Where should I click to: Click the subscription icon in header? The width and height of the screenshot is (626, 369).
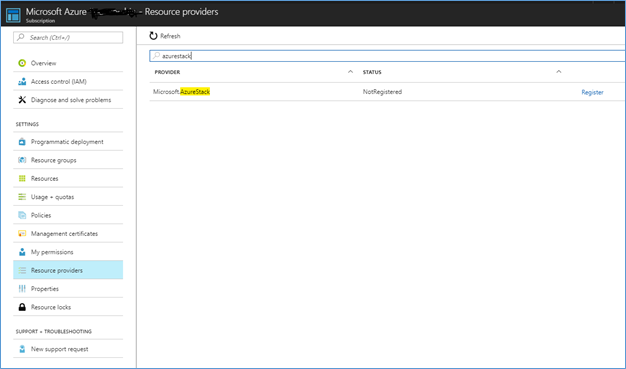pos(13,15)
